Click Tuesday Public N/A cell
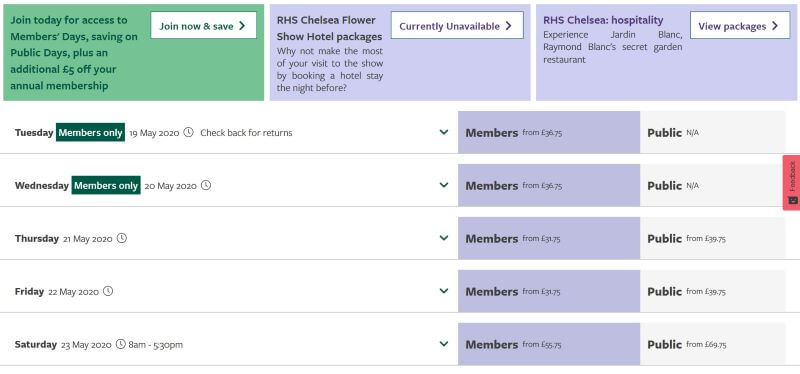 [x=713, y=132]
